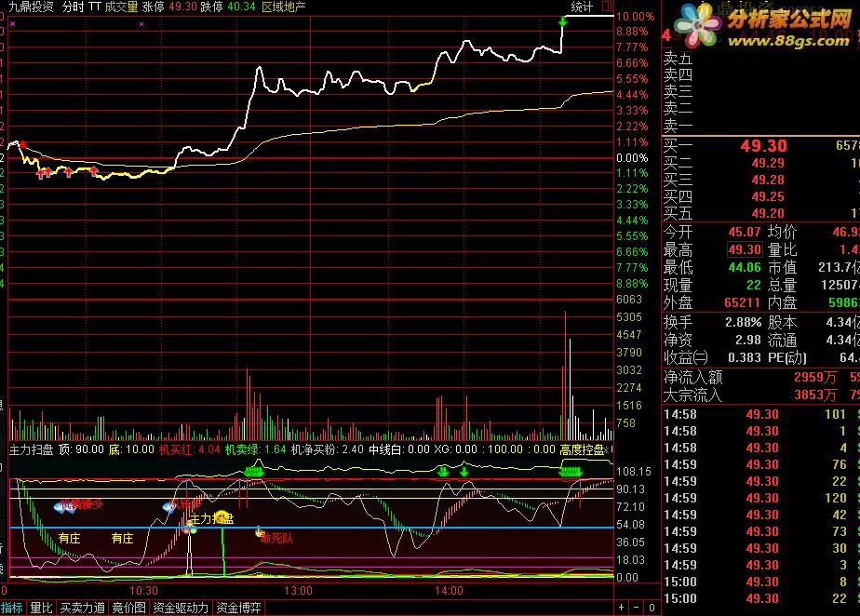Click the 14:58 tick with volume 101
Viewport: 860px width, 616px height.
coord(761,415)
